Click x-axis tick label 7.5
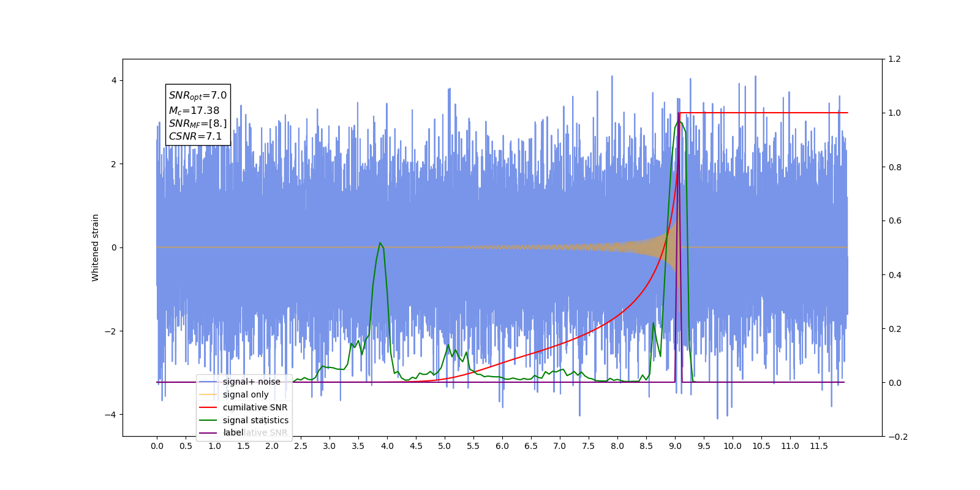The width and height of the screenshot is (980, 490). (589, 446)
